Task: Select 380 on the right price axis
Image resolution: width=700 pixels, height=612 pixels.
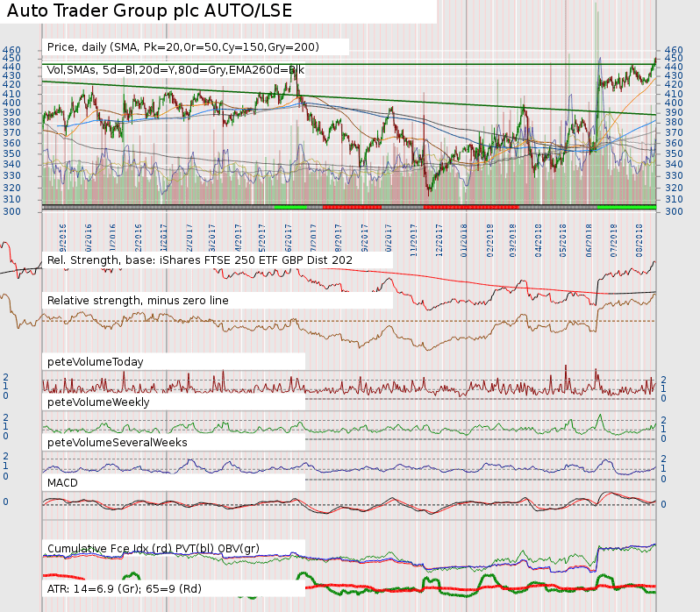Action: [x=674, y=122]
